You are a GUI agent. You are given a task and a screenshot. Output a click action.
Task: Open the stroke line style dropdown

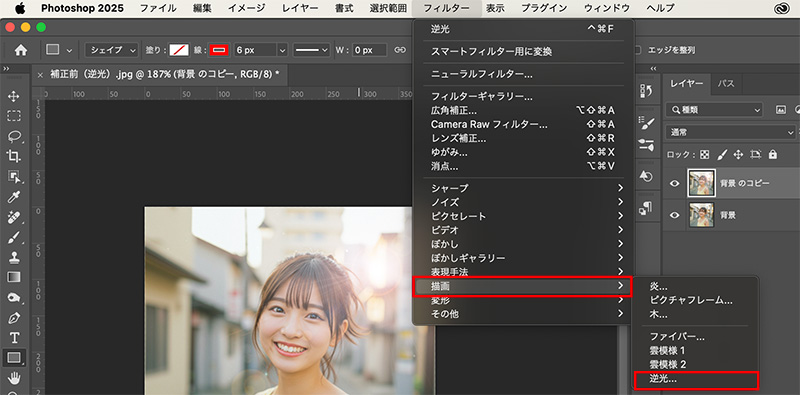(x=312, y=50)
